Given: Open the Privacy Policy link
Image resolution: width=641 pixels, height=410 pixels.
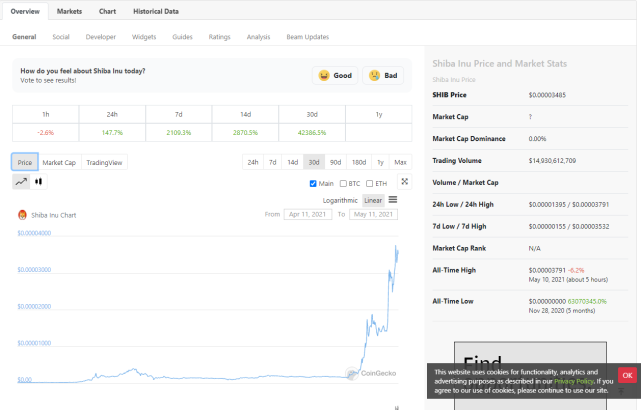Looking at the screenshot, I should pyautogui.click(x=574, y=381).
